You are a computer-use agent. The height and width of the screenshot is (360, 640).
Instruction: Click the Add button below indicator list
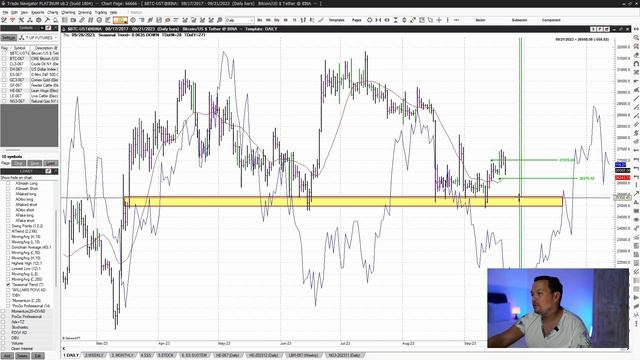pyautogui.click(x=7, y=356)
